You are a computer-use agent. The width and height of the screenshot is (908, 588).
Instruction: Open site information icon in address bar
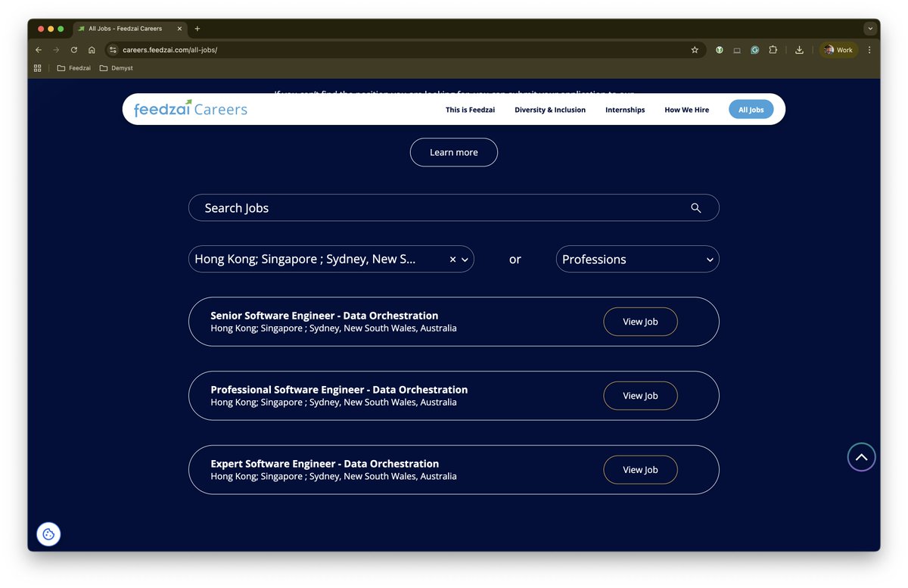tap(113, 50)
